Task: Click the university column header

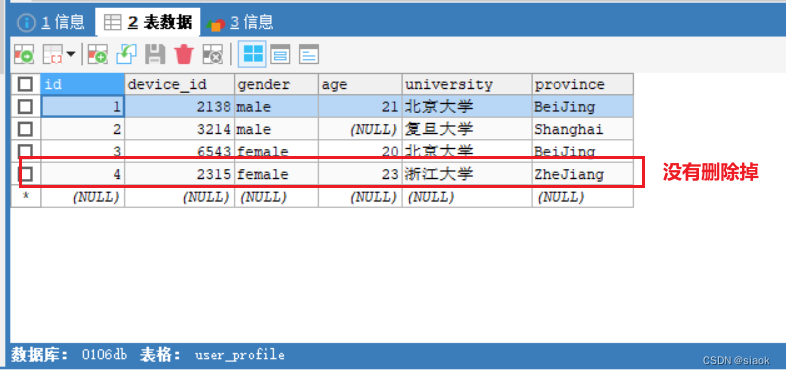Action: point(467,84)
